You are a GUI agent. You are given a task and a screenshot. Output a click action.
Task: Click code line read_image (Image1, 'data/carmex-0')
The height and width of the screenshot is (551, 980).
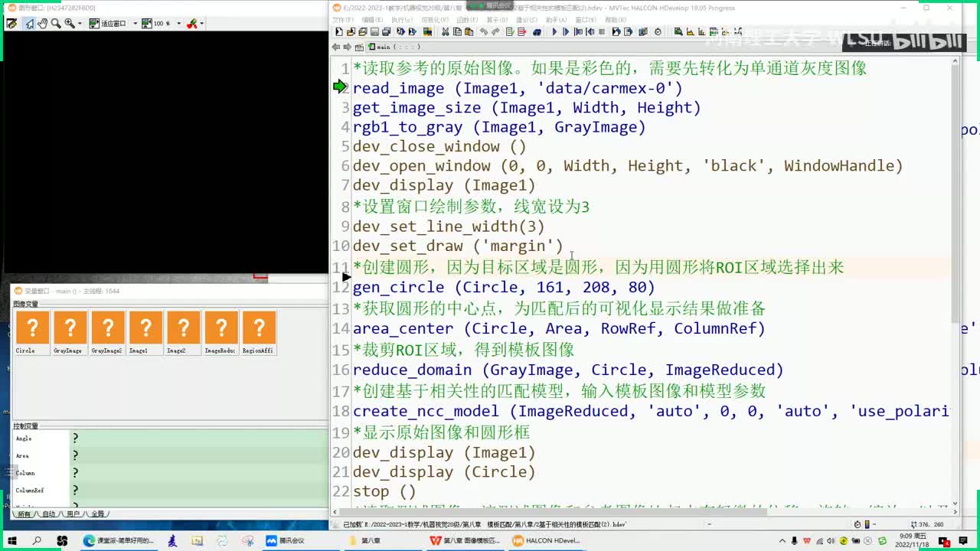click(x=518, y=88)
